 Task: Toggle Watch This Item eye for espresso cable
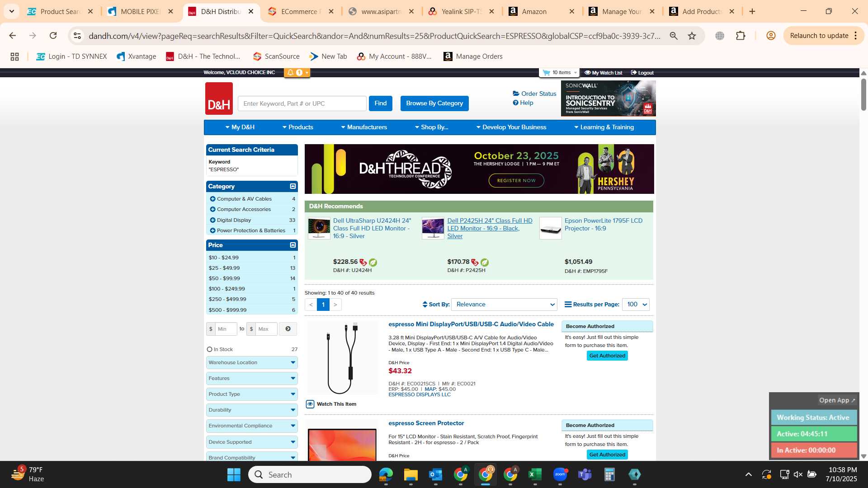point(310,404)
